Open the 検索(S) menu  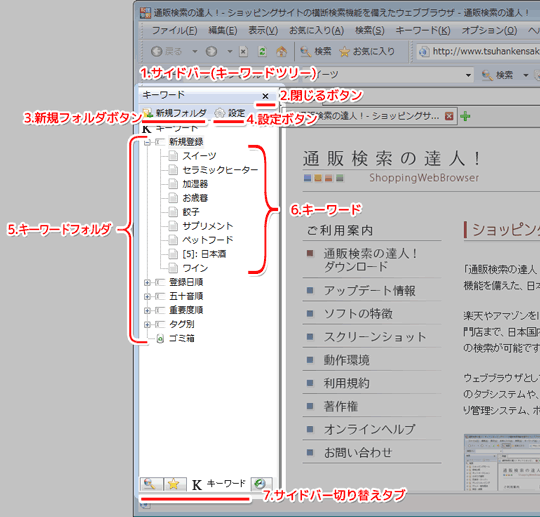point(370,31)
